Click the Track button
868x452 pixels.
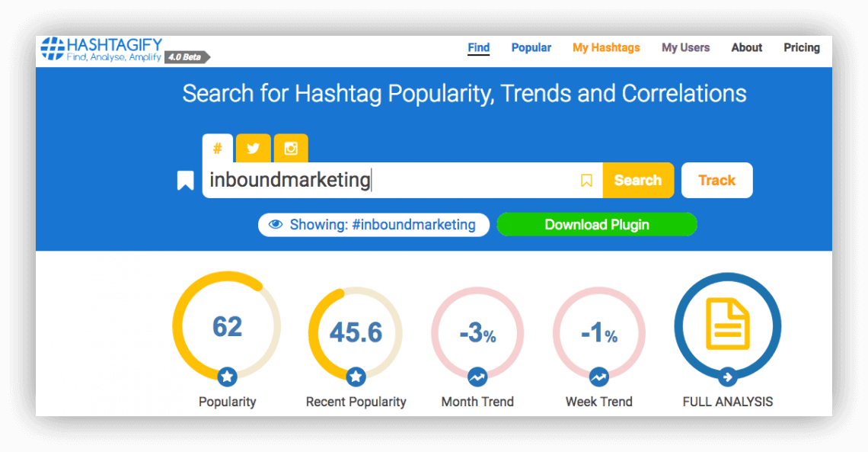click(716, 180)
